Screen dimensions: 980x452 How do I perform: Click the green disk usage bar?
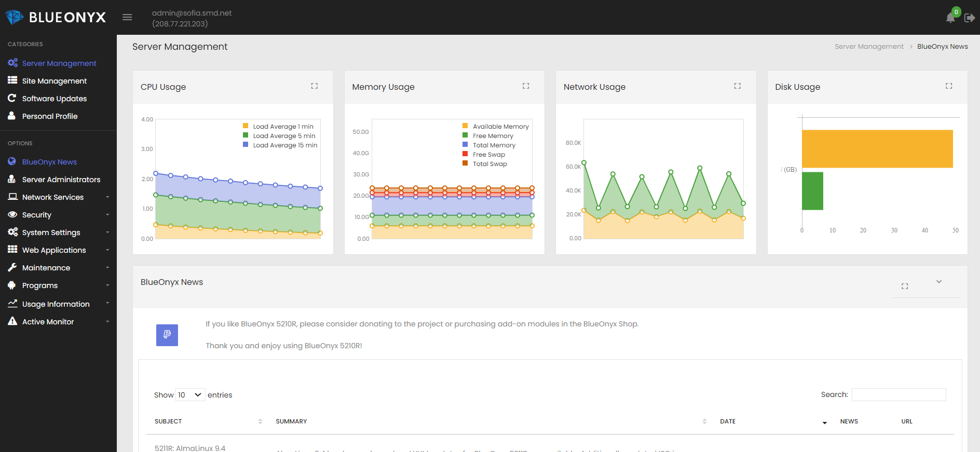(812, 191)
